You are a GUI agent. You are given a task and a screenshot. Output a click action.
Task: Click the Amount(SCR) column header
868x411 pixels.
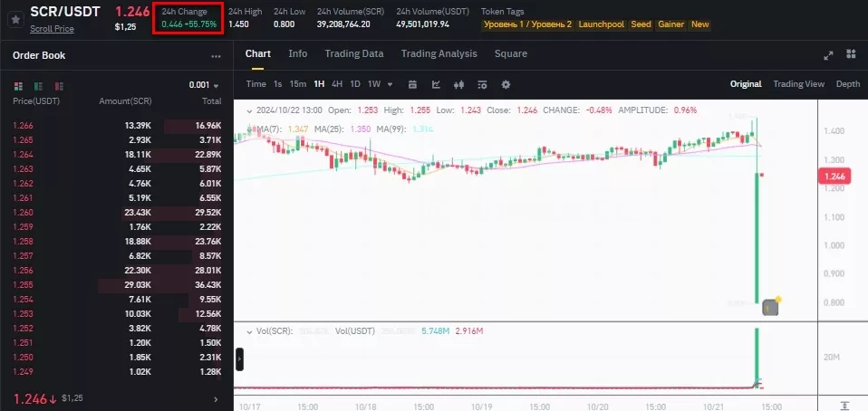click(125, 101)
